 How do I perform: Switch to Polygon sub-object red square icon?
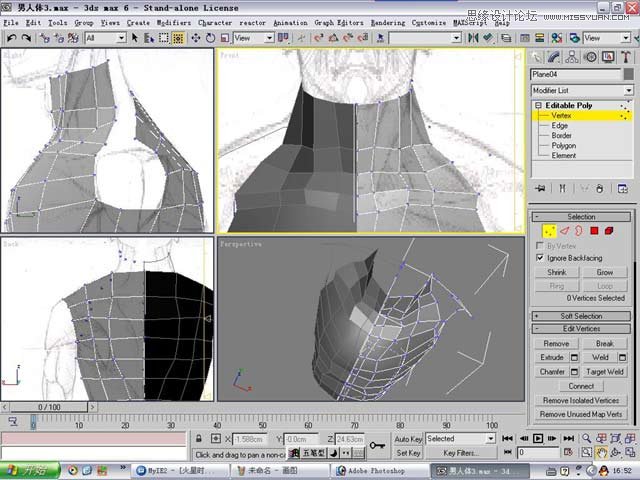[x=594, y=231]
